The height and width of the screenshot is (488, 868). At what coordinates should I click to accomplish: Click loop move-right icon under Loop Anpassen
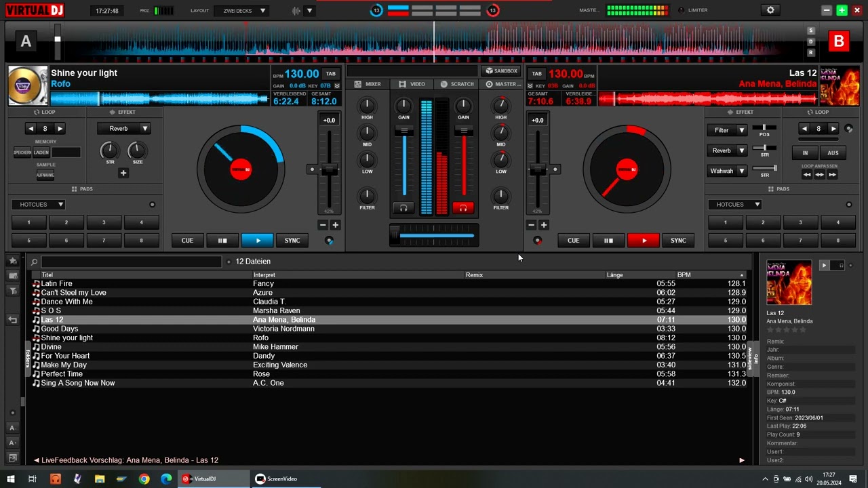click(832, 175)
